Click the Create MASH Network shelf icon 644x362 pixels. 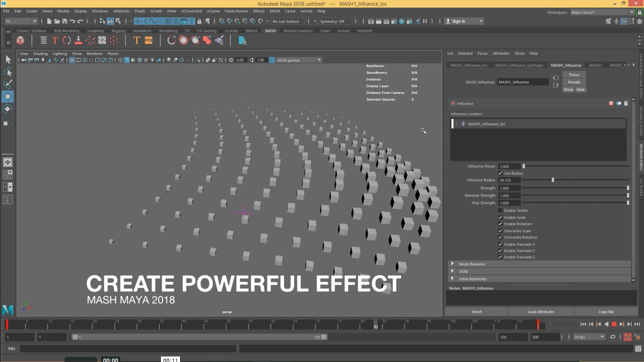pyautogui.click(x=20, y=40)
